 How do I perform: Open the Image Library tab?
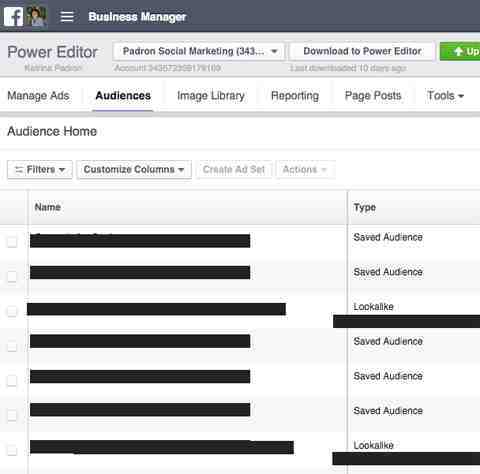point(211,96)
